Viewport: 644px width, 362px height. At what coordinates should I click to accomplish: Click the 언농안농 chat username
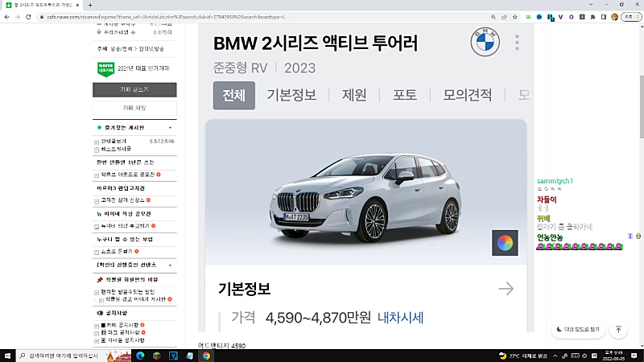coord(550,237)
